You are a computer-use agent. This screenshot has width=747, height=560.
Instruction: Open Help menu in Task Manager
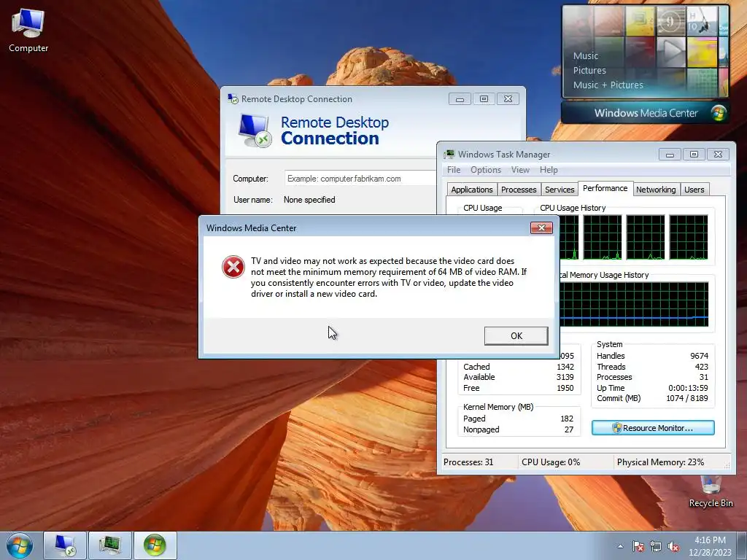click(549, 170)
